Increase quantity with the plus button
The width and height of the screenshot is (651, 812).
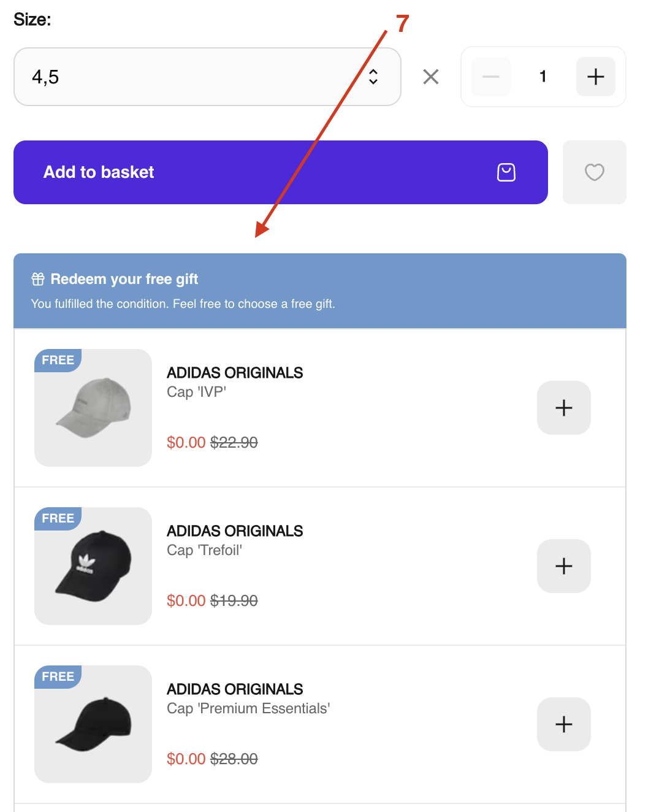[x=595, y=77]
